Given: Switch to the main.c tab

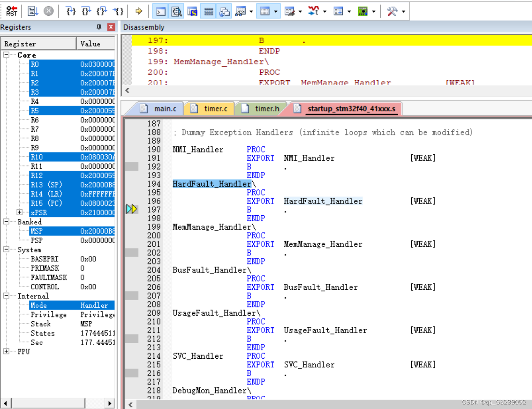Looking at the screenshot, I should [x=165, y=109].
